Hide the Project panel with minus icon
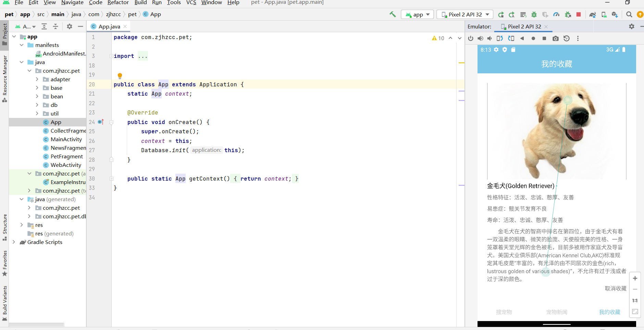This screenshot has height=330, width=644. (x=80, y=26)
